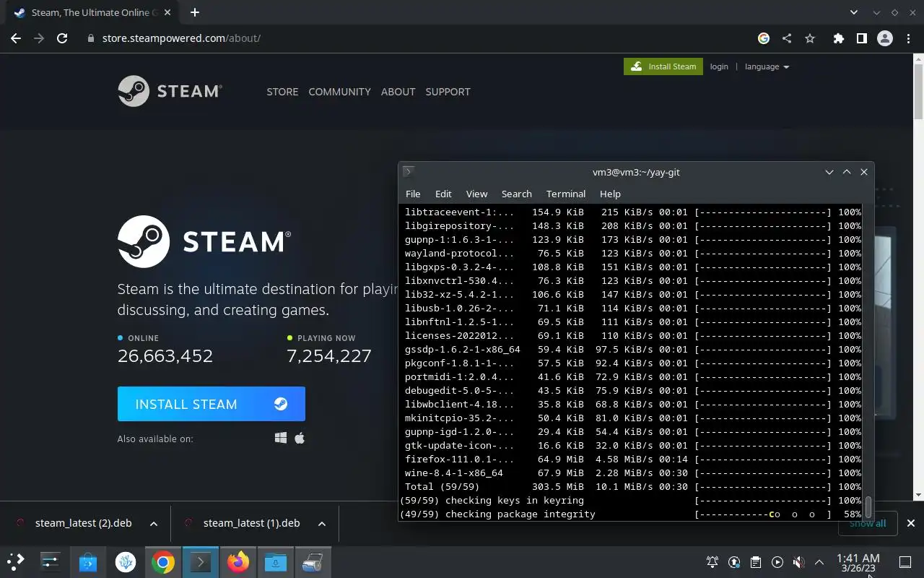Click the login link on Steam

719,66
